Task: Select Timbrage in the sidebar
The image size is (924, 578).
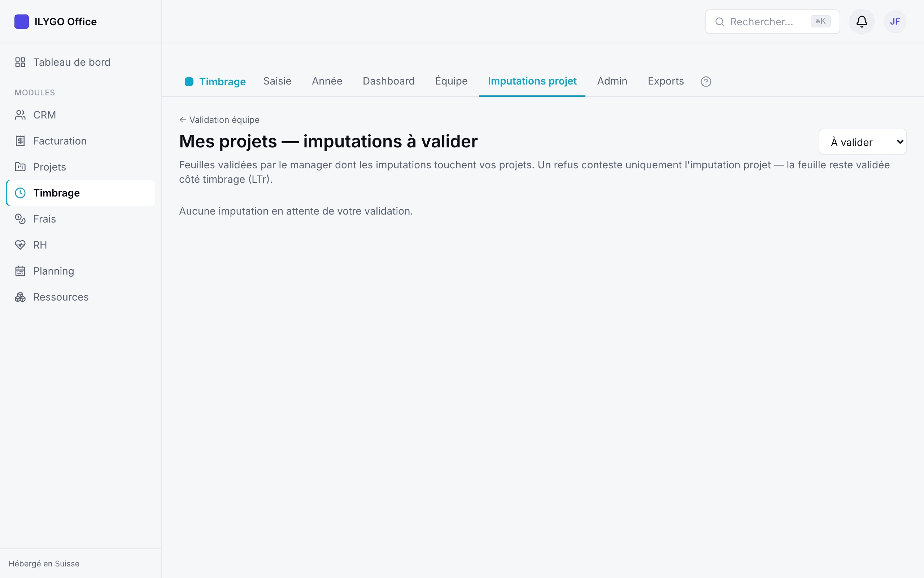Action: 80,193
